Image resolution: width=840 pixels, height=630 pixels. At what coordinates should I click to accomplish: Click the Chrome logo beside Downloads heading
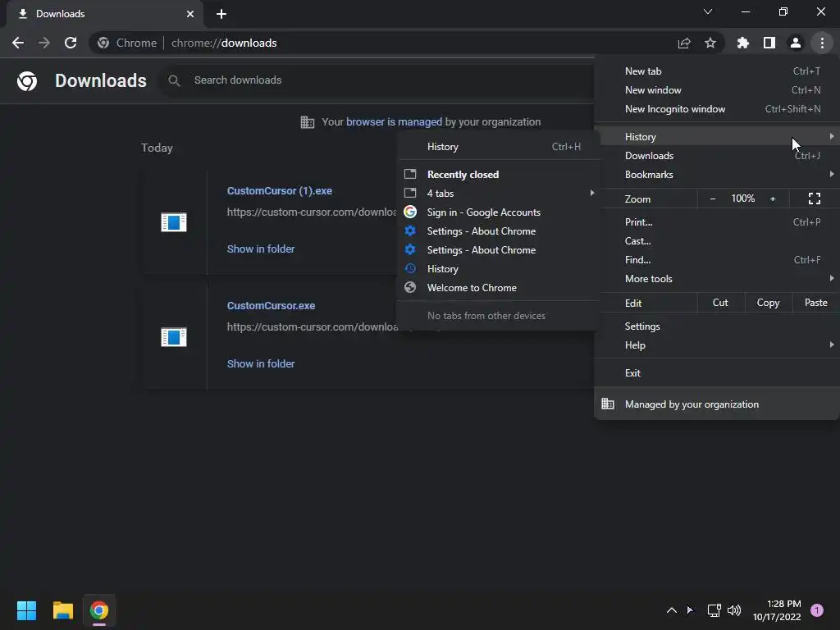click(27, 81)
